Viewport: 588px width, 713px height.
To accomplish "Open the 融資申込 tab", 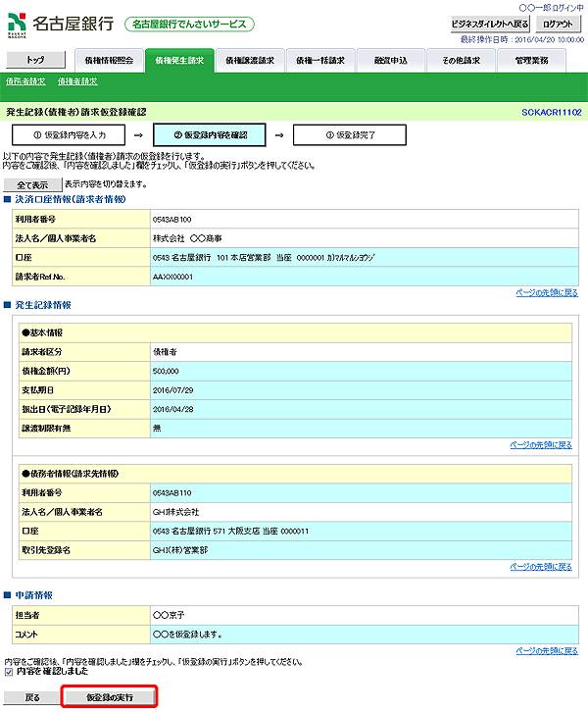I will [391, 61].
